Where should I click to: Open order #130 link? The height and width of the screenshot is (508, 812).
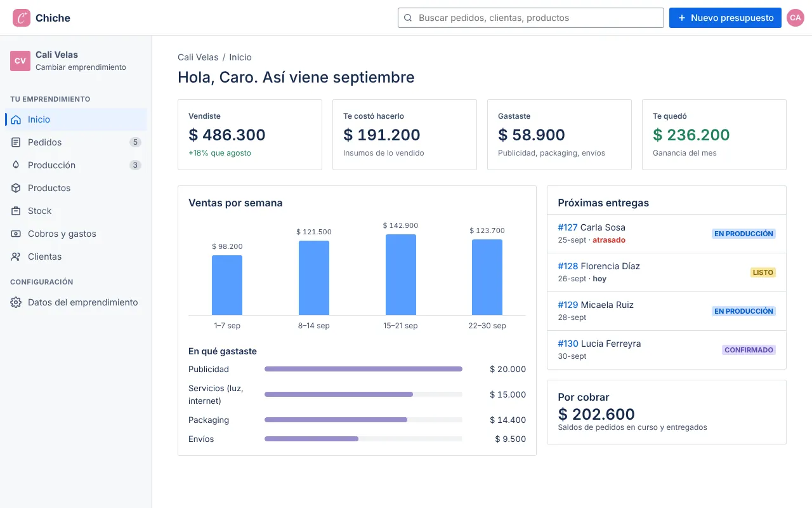point(568,344)
